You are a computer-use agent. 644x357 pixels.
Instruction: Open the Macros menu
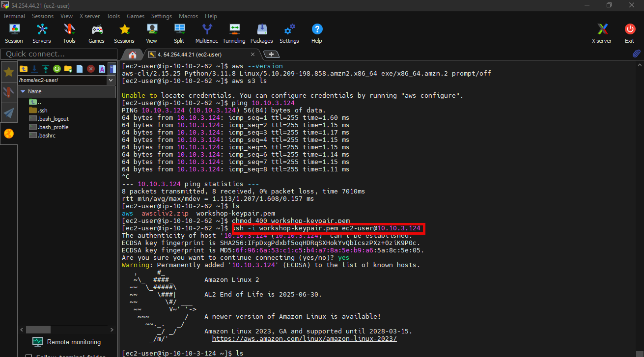click(189, 16)
